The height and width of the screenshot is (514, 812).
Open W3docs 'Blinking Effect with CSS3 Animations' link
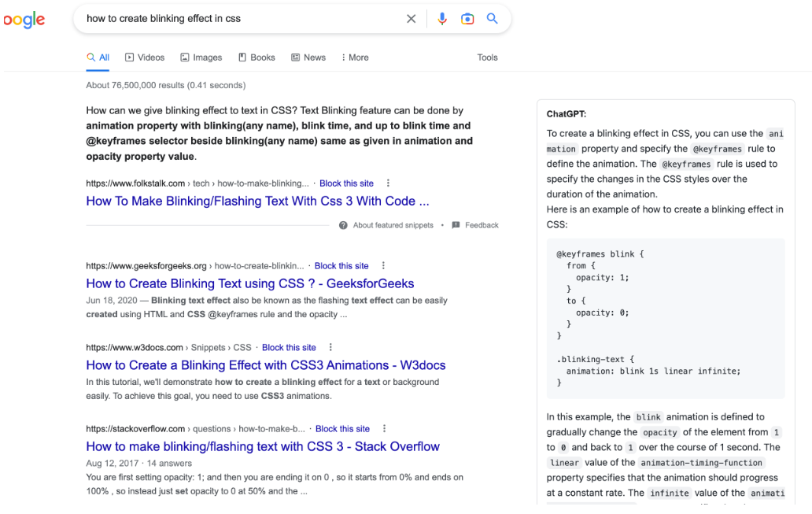(x=266, y=365)
